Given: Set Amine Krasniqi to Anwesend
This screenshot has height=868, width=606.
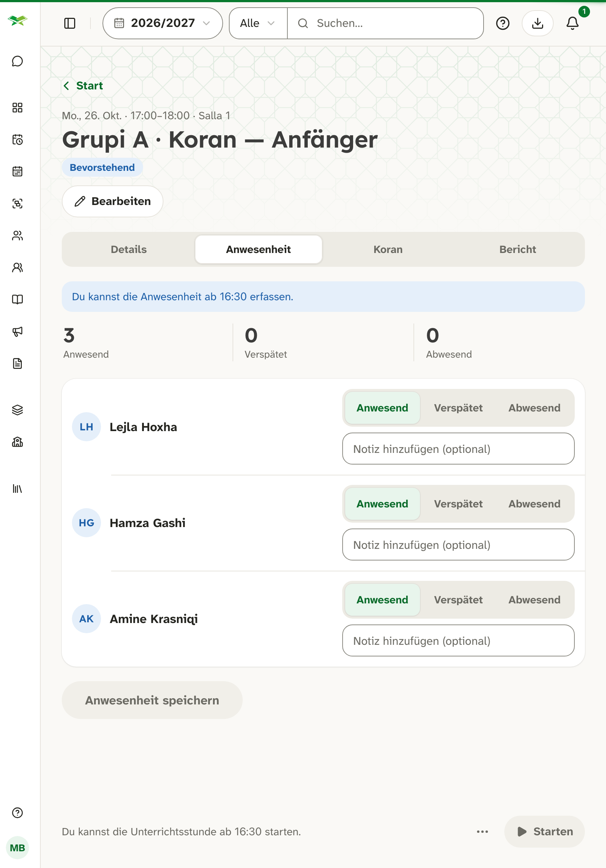Looking at the screenshot, I should 382,600.
